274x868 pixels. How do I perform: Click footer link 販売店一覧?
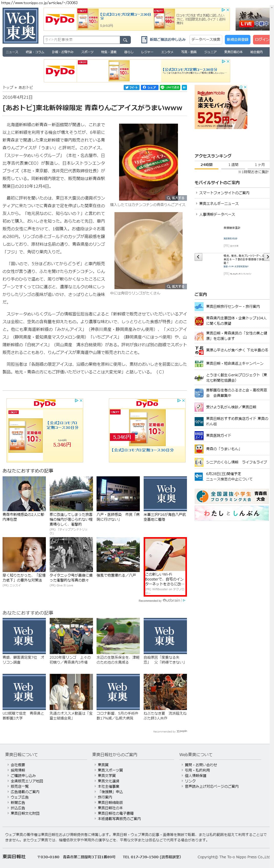pyautogui.click(x=19, y=786)
